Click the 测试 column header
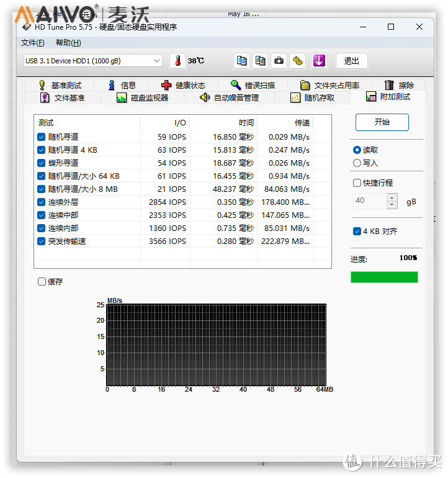 (87, 123)
